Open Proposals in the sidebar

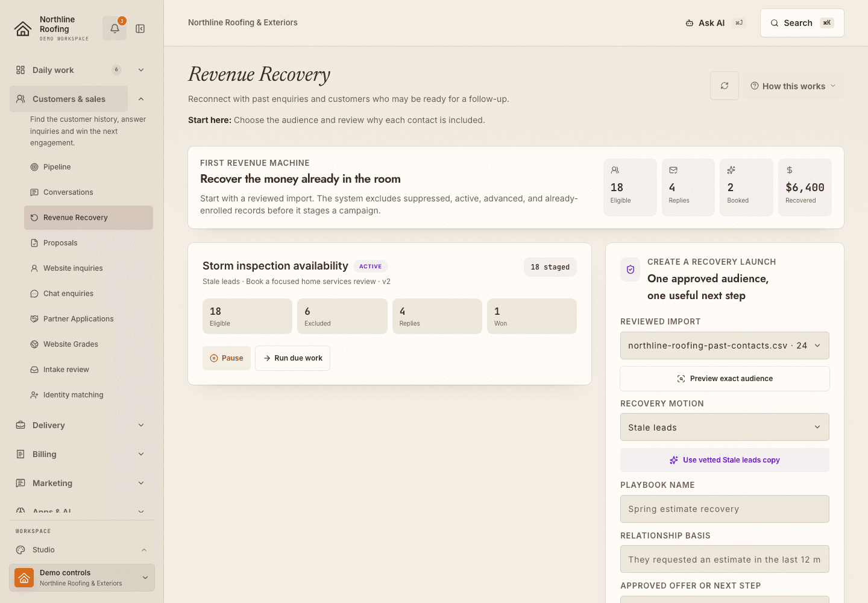click(x=89, y=243)
